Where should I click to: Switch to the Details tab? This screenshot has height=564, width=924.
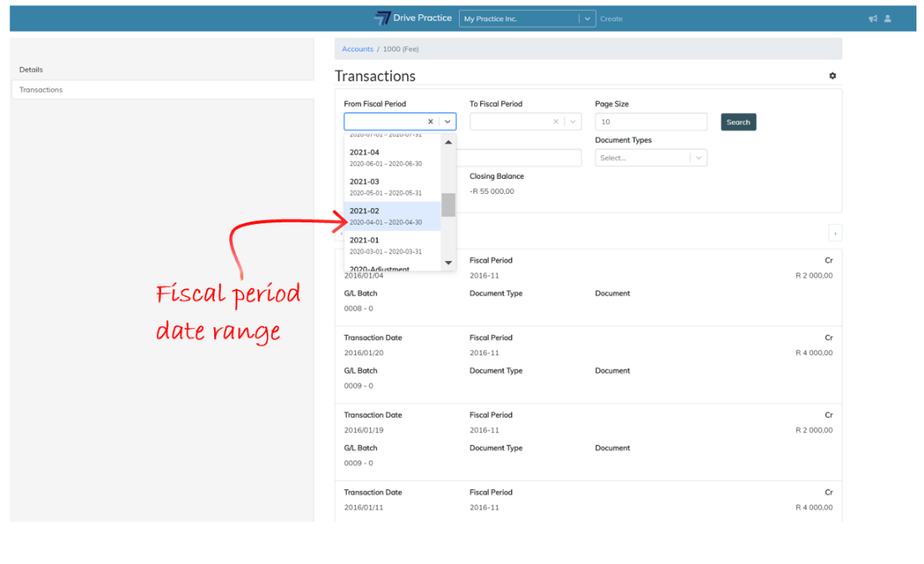point(31,70)
